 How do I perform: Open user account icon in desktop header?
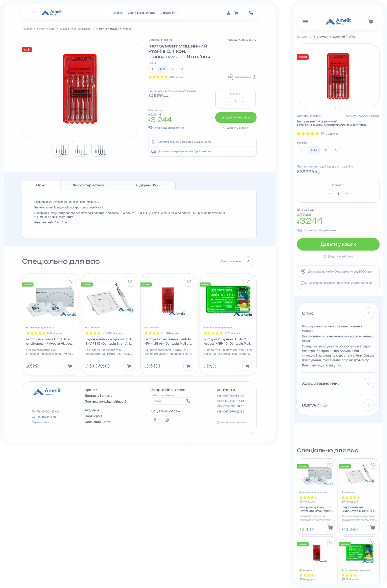pos(229,13)
